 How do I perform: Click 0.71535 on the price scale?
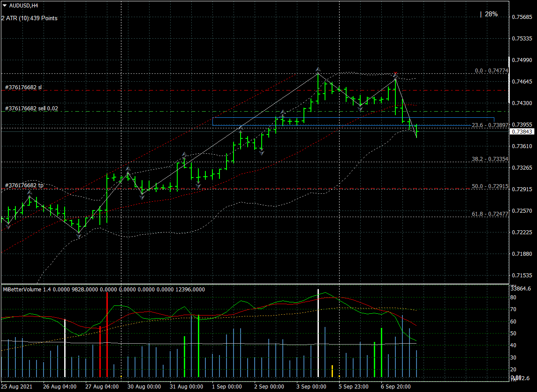(522, 276)
